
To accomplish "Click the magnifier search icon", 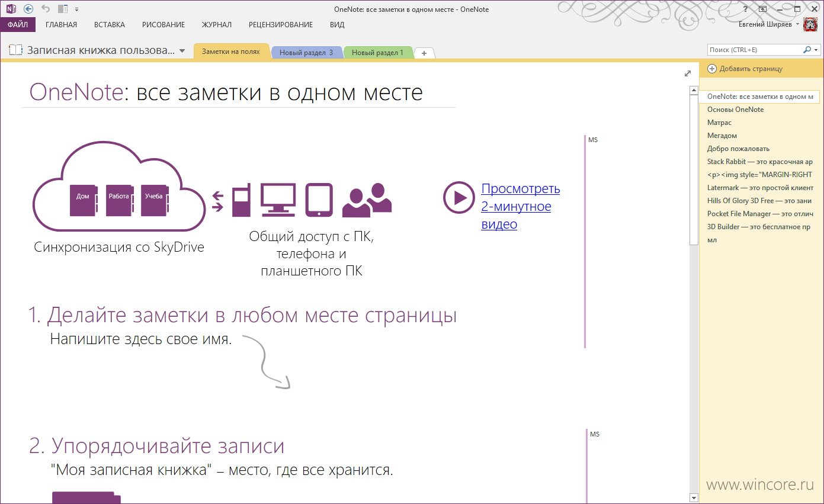I will click(x=806, y=50).
